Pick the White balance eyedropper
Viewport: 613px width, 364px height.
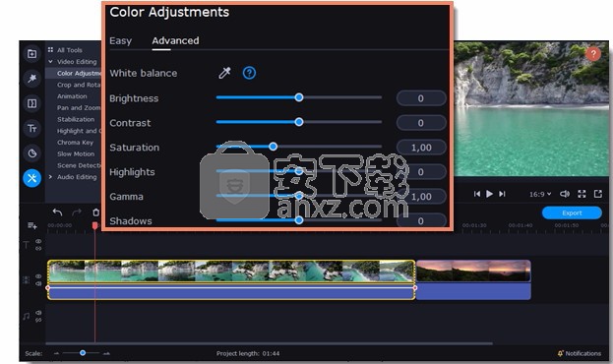pyautogui.click(x=224, y=73)
